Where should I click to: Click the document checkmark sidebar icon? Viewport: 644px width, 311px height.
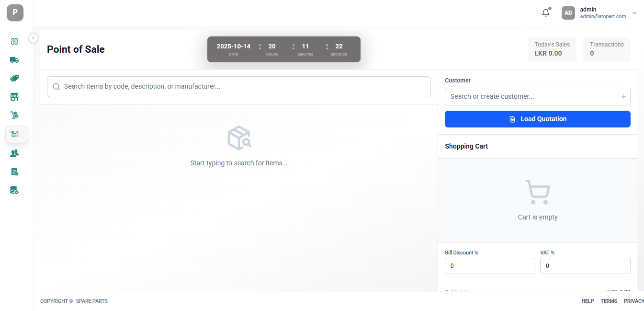pyautogui.click(x=14, y=172)
